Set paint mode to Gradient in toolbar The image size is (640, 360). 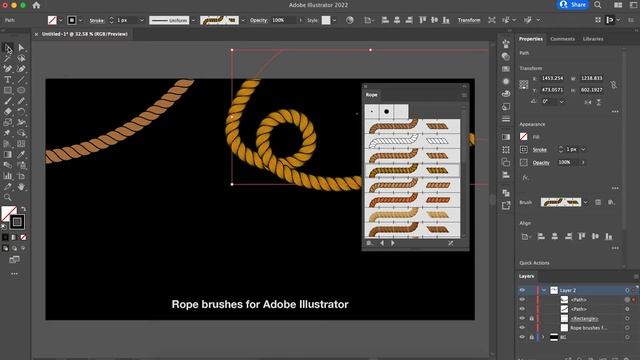click(14, 237)
